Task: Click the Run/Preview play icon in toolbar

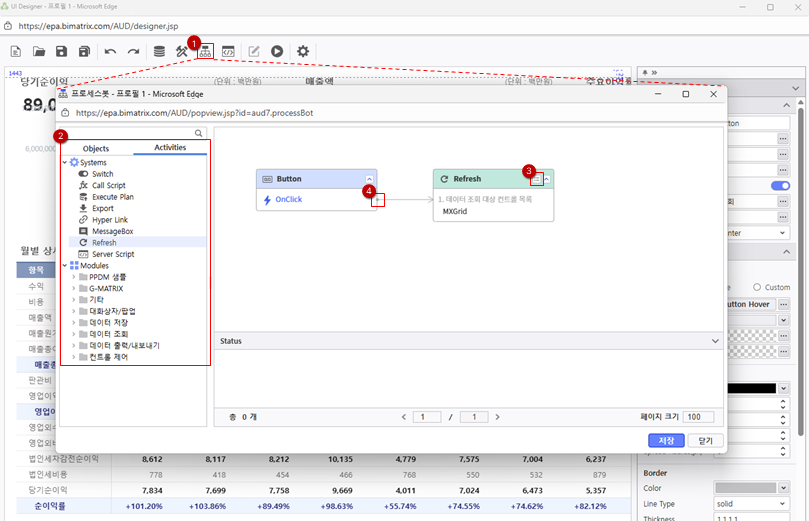Action: click(276, 51)
